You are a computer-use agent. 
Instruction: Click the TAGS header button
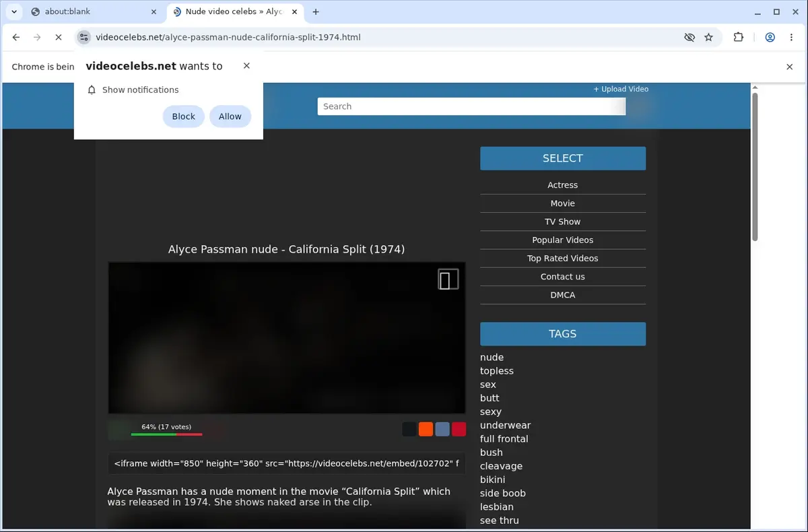[563, 334]
